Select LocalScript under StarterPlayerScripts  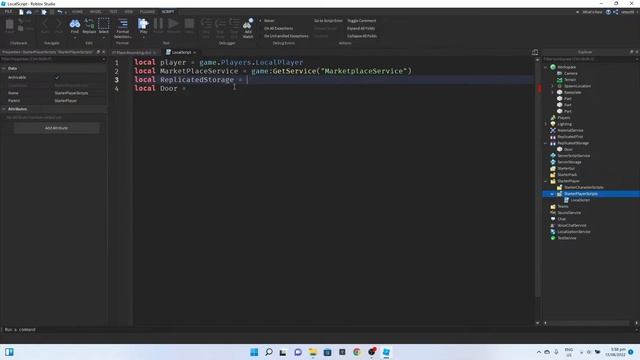580,200
